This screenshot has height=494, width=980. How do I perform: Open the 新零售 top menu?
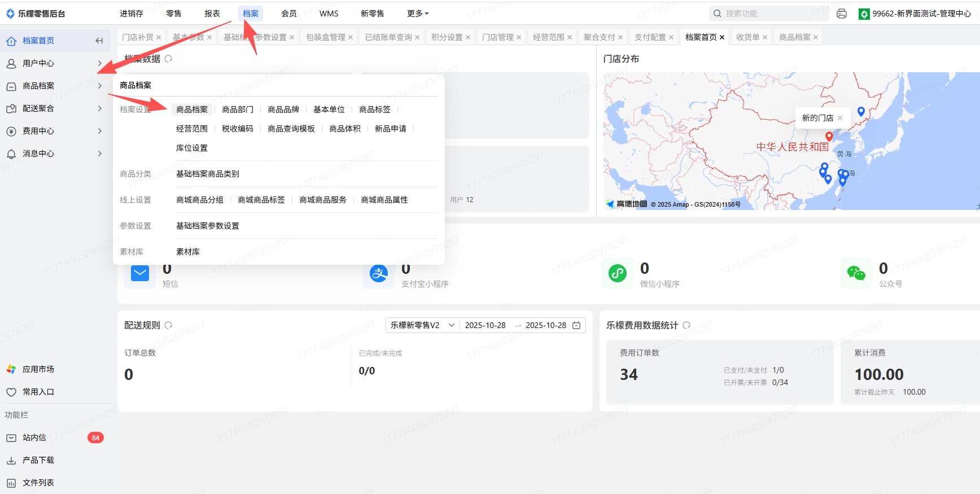tap(373, 14)
